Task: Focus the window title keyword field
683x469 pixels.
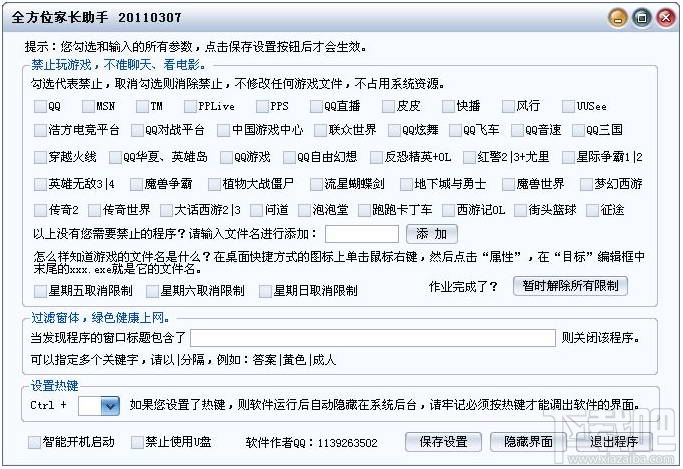Action: pyautogui.click(x=373, y=338)
